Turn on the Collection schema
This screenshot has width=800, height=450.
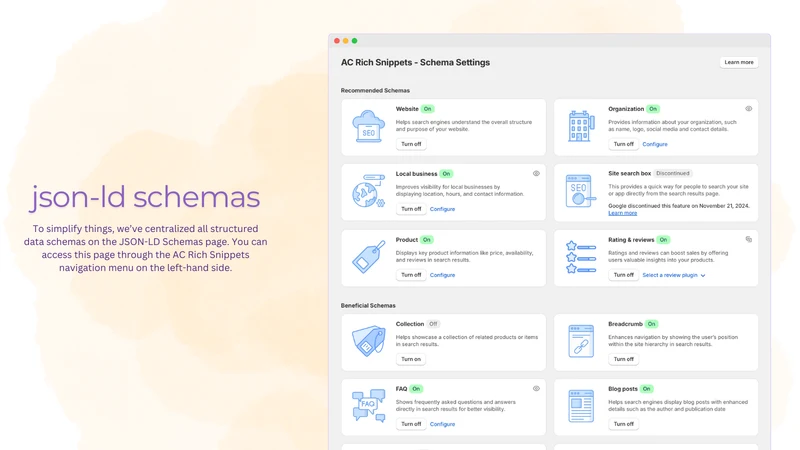pos(411,359)
